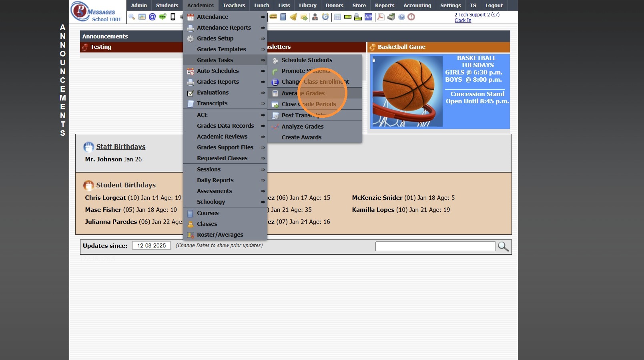Click the golden bell toolbar icon
Viewport: 644px width, 360px height.
point(293,17)
